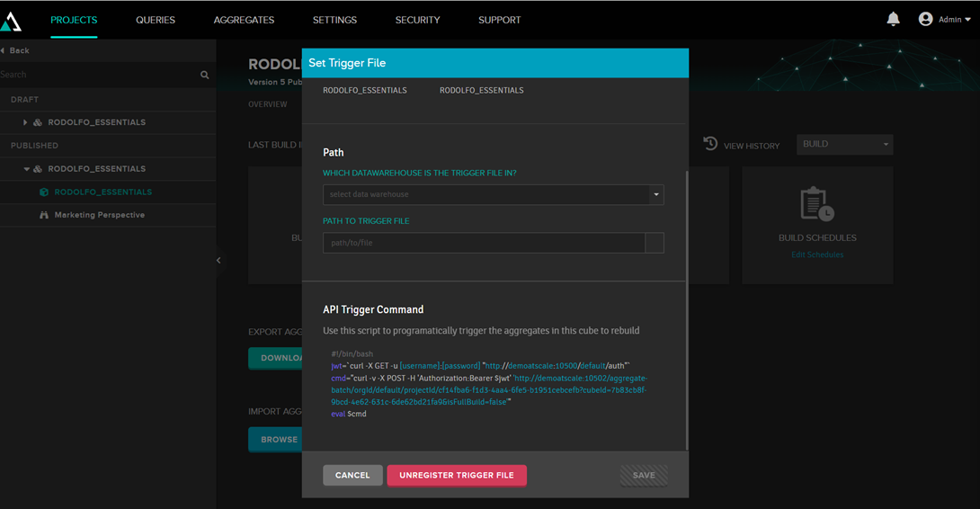This screenshot has height=509, width=980.
Task: Open the notifications bell
Action: coord(893,19)
